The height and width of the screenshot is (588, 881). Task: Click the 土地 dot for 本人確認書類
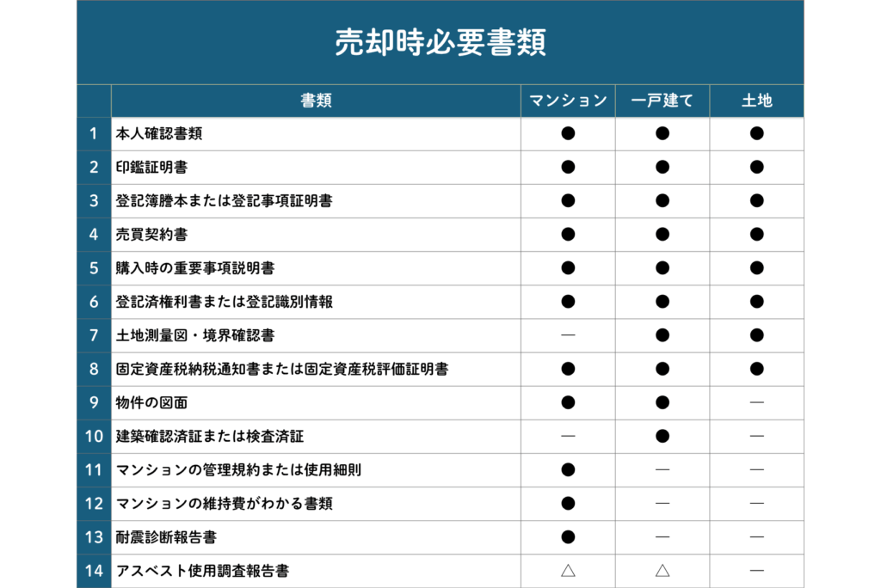(x=757, y=133)
